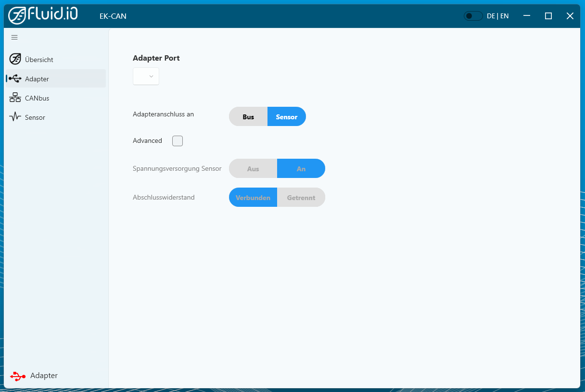This screenshot has width=585, height=392.
Task: Click the Adapter status label at bottom
Action: pyautogui.click(x=44, y=376)
